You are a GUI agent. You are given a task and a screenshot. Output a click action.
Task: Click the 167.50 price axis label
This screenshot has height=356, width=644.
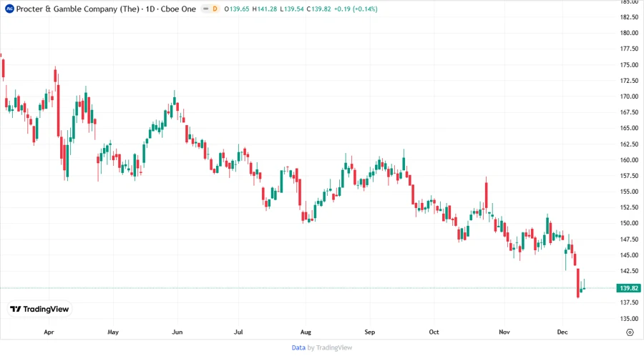pos(629,112)
